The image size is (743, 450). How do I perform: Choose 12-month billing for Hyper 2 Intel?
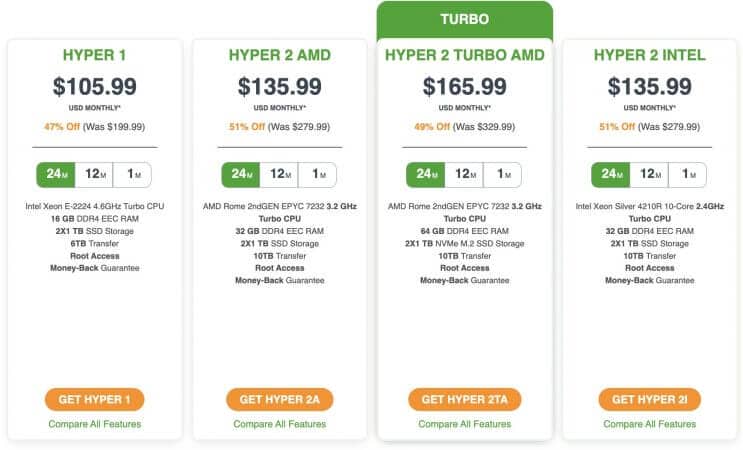[649, 174]
